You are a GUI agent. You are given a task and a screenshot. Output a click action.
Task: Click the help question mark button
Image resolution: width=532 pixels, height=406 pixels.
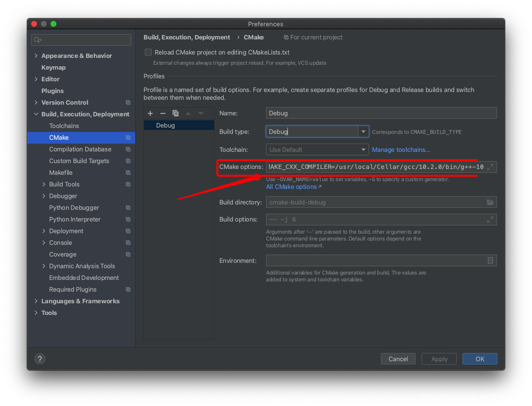coord(40,359)
